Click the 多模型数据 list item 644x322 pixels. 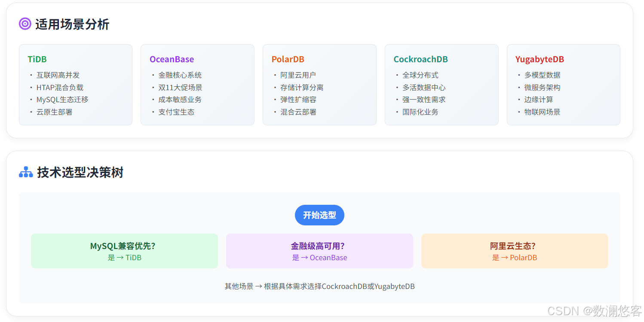543,75
